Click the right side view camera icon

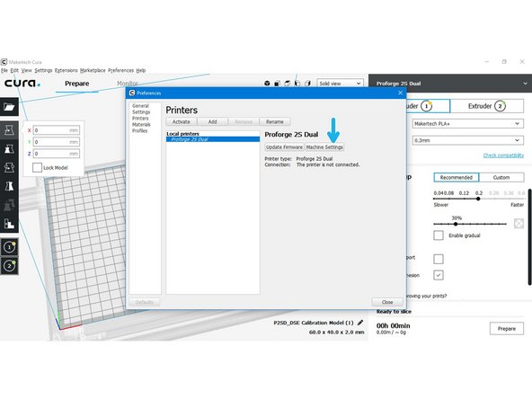(307, 83)
